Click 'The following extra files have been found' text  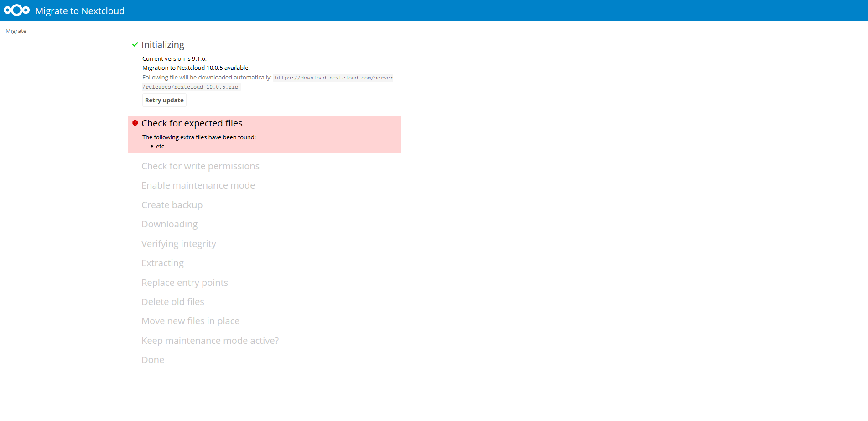pos(199,137)
